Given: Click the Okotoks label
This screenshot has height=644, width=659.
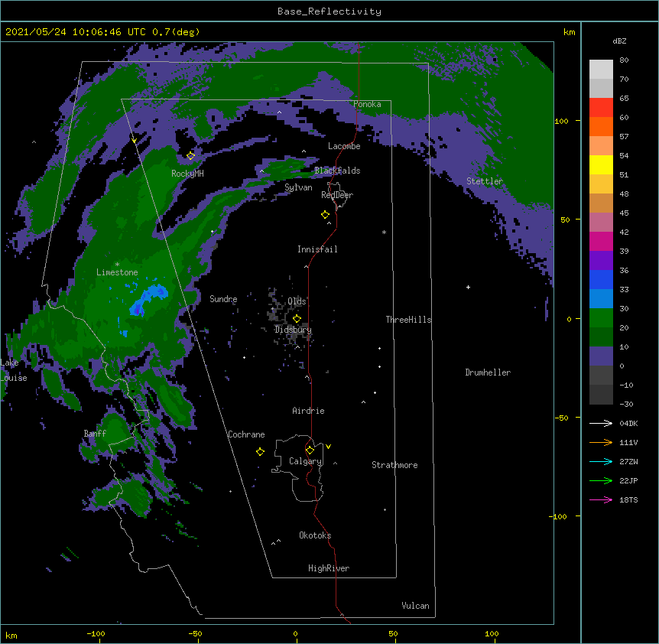Looking at the screenshot, I should (x=315, y=535).
